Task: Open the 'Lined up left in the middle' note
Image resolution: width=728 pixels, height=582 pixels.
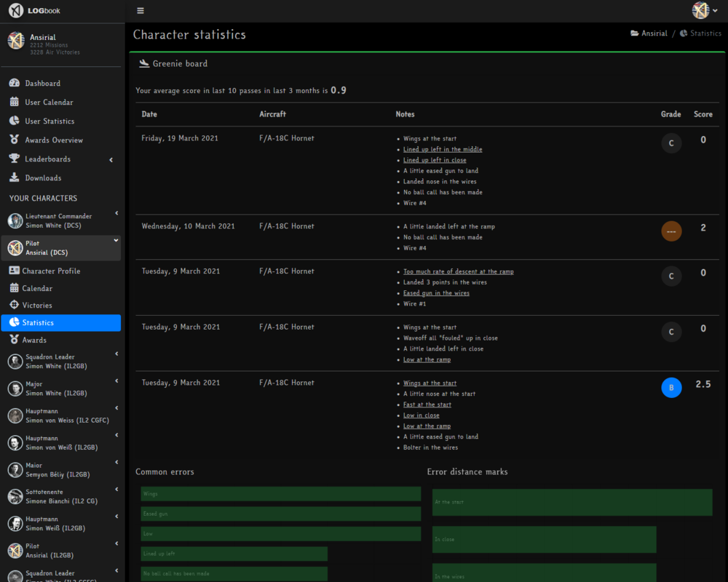Action: (443, 149)
